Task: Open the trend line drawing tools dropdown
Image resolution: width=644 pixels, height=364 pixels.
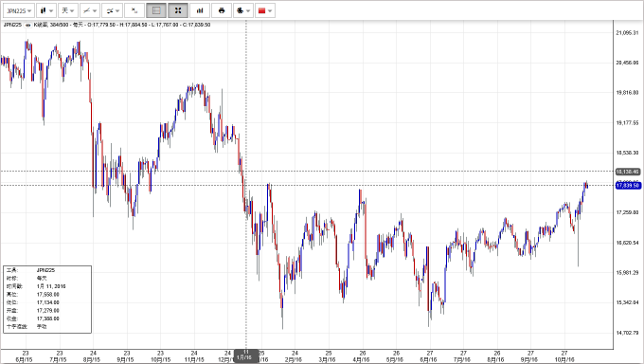Action: pos(90,10)
